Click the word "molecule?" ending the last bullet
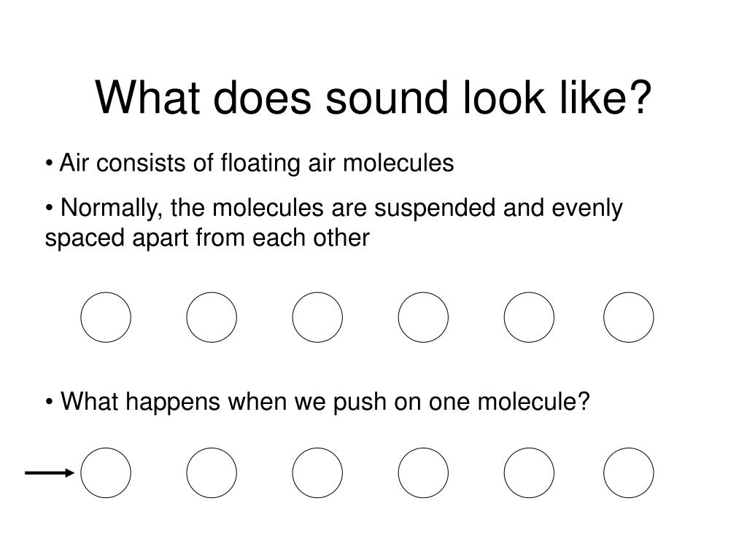The height and width of the screenshot is (560, 747). (x=533, y=401)
